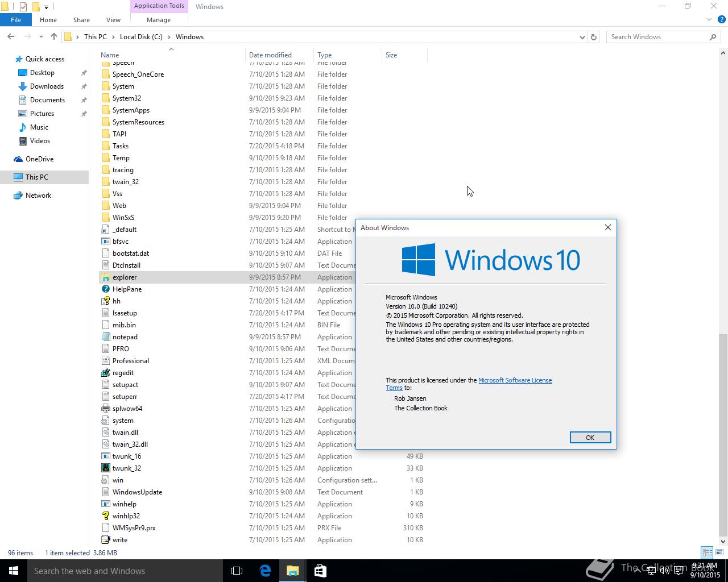Screen dimensions: 728x582
Task: Open the quick access toolbar customize dropdown
Action: click(x=46, y=7)
